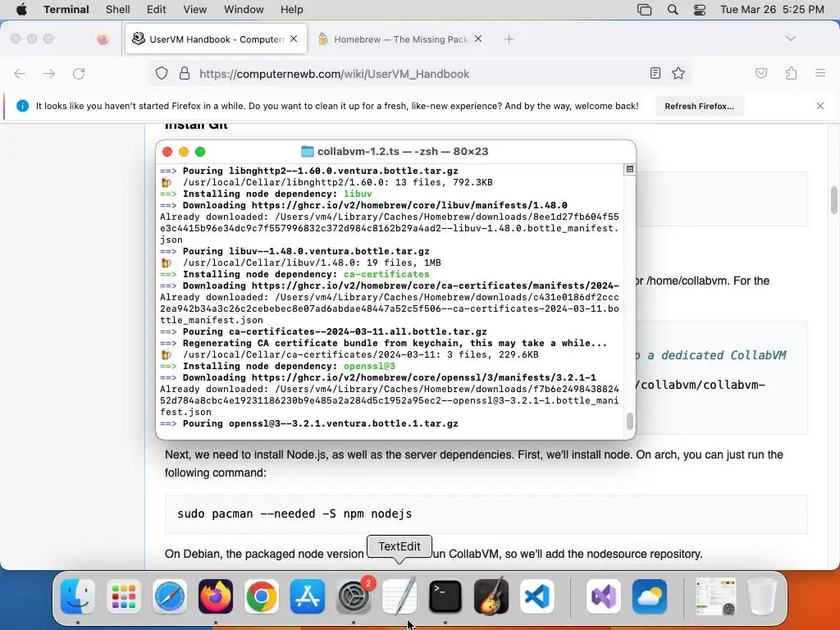The width and height of the screenshot is (840, 630).
Task: List all tabs with the dropdown chevron
Action: pos(790,39)
